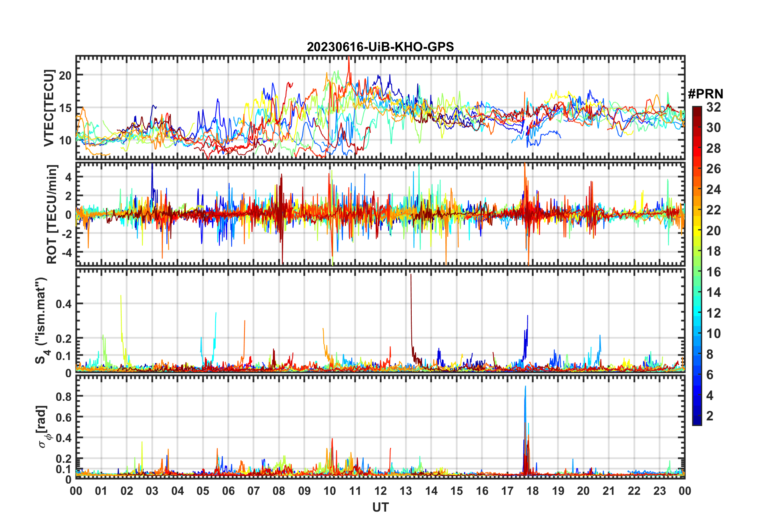Select the "ROT [TECU/min]" y-axis label
The image size is (761, 532).
(52, 214)
